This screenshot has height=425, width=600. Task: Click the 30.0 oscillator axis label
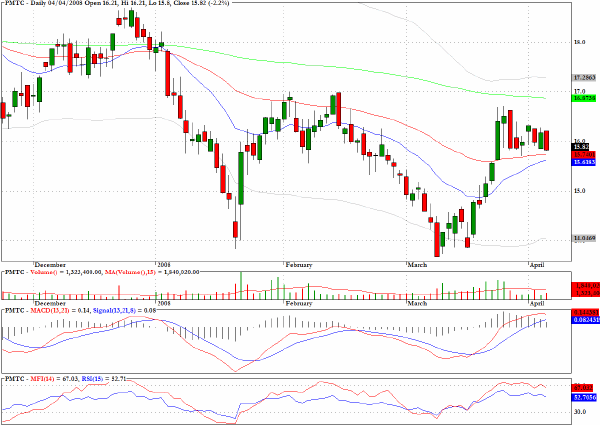pyautogui.click(x=579, y=412)
